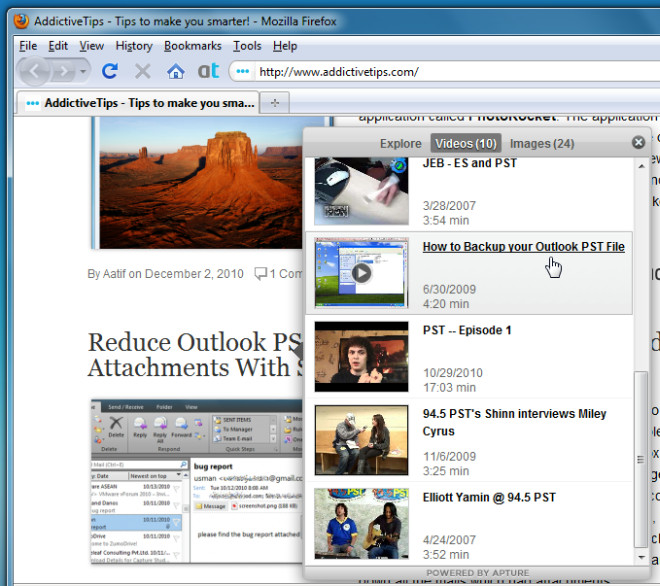Select the Videos (10) tab

pos(466,144)
